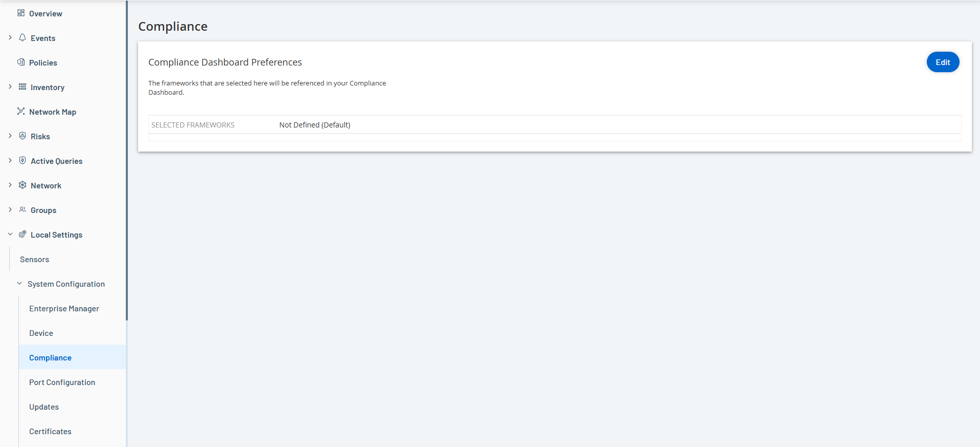
Task: Click the Risks label
Action: pos(40,137)
